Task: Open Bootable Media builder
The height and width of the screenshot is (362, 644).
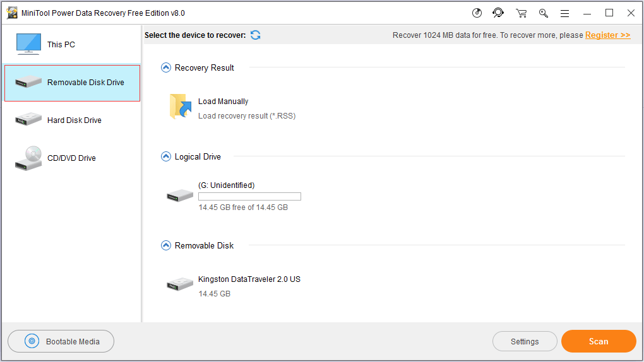Action: (x=61, y=341)
